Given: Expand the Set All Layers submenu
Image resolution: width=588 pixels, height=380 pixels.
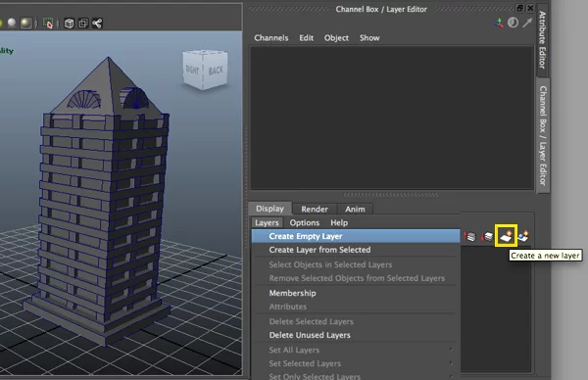Looking at the screenshot, I should (x=356, y=350).
